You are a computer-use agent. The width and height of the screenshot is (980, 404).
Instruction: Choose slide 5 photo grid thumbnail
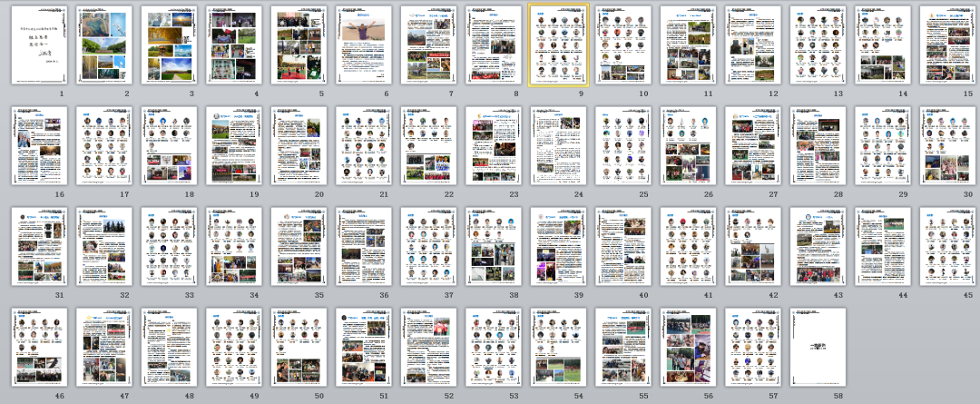pos(299,45)
